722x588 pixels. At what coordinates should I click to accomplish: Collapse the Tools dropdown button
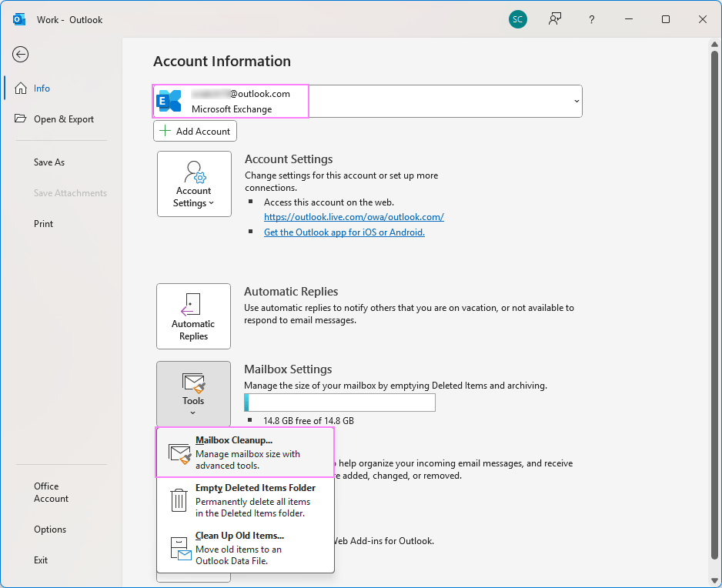(193, 394)
